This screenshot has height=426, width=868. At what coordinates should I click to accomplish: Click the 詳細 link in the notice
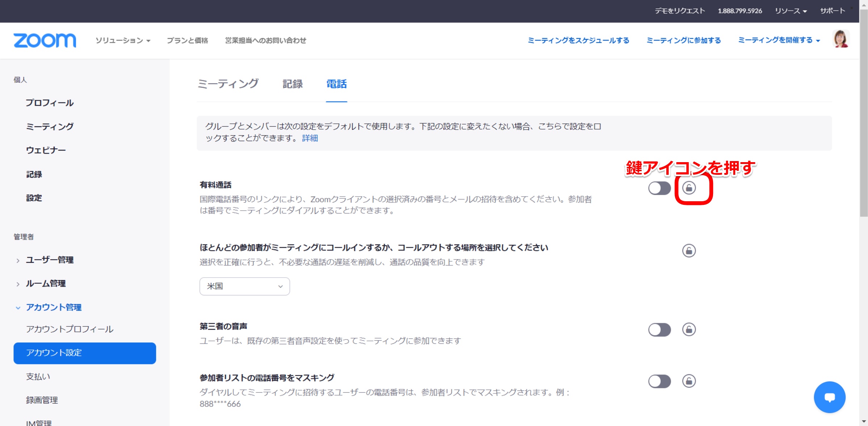click(310, 138)
